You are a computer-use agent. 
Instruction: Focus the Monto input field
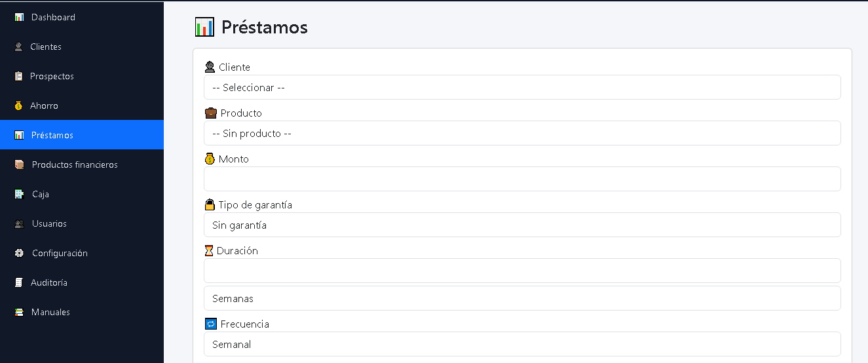(522, 179)
